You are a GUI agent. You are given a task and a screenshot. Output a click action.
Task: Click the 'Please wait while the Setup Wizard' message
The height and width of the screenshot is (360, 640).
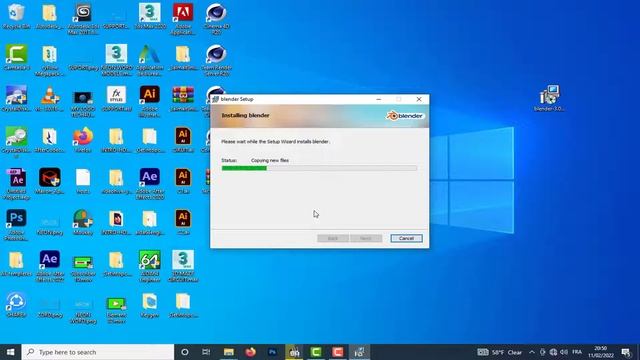click(x=276, y=142)
